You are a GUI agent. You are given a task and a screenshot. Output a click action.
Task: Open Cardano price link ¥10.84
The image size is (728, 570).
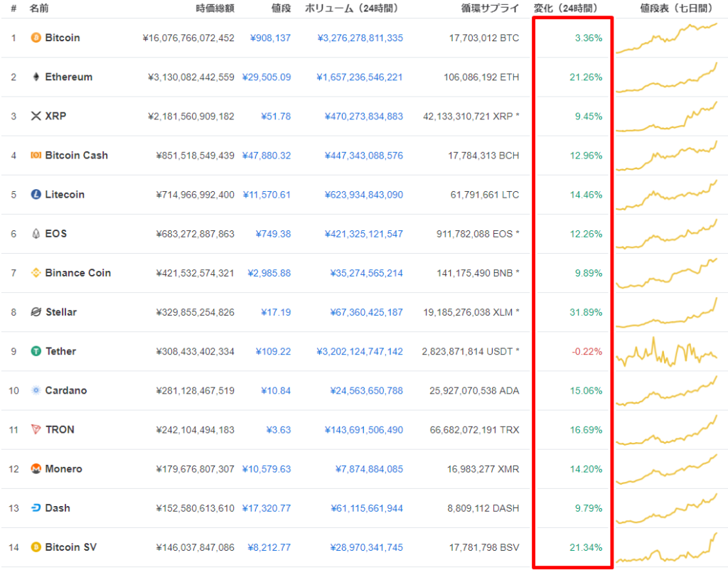pyautogui.click(x=276, y=391)
